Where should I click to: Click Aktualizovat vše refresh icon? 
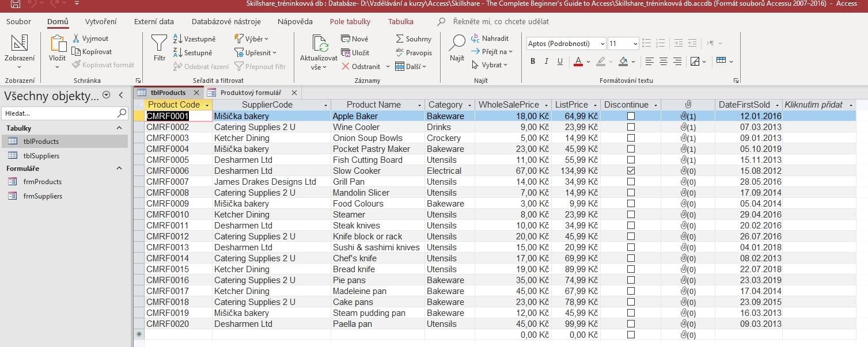tap(320, 44)
